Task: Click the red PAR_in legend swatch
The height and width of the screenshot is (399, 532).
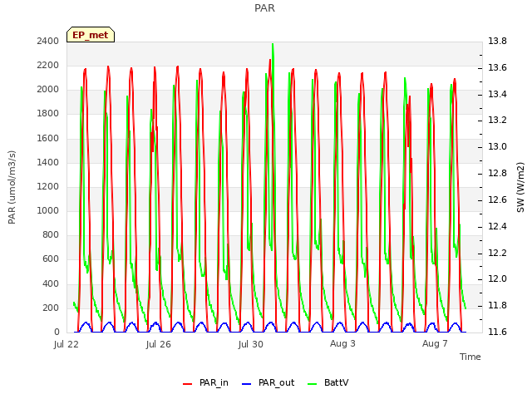Action: point(187,384)
